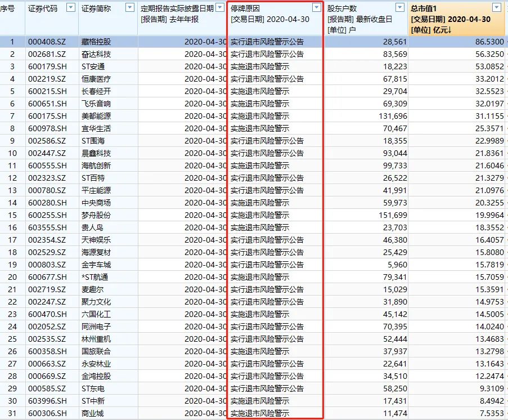The image size is (508, 420).
Task: Click stock code 000803.SZ
Action: (47, 265)
